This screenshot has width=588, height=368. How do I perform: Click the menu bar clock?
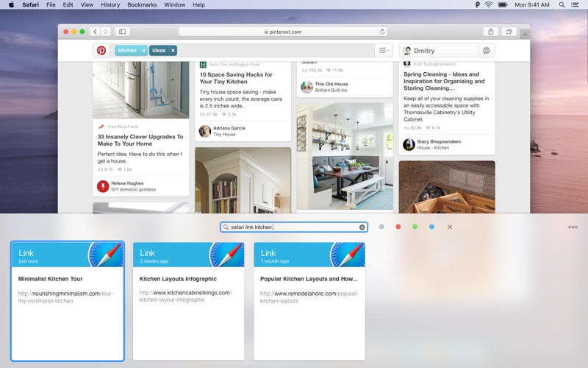531,5
